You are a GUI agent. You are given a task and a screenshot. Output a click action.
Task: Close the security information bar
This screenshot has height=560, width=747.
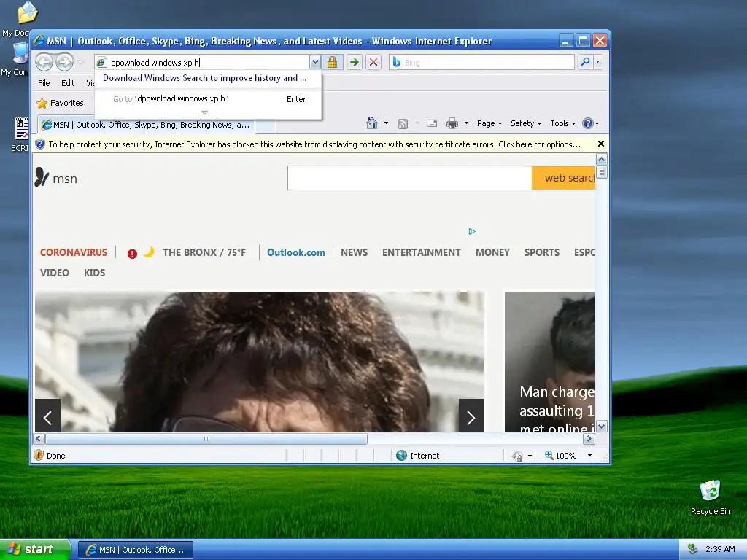coord(601,144)
